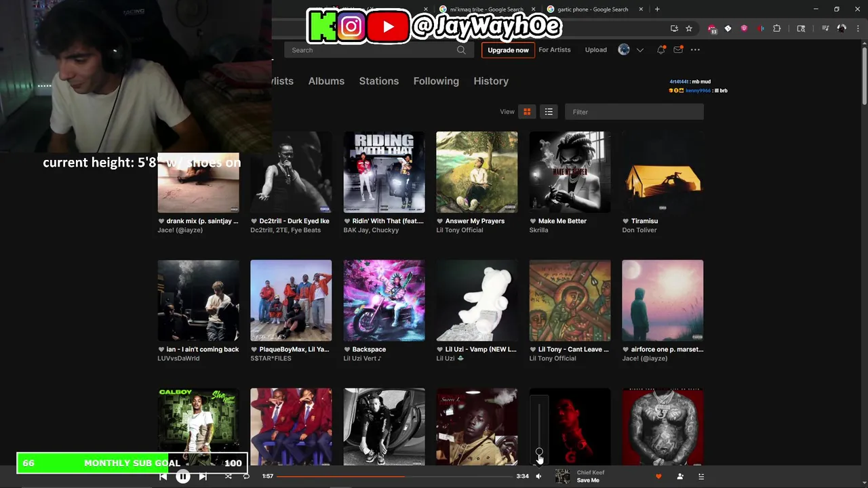
Task: Click BAK Jay, Chuckyy artist text
Action: click(x=372, y=230)
